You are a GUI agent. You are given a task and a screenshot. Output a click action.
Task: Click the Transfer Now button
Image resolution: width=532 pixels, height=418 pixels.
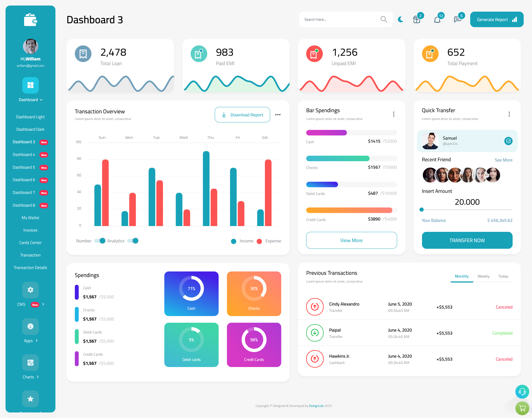click(x=467, y=240)
